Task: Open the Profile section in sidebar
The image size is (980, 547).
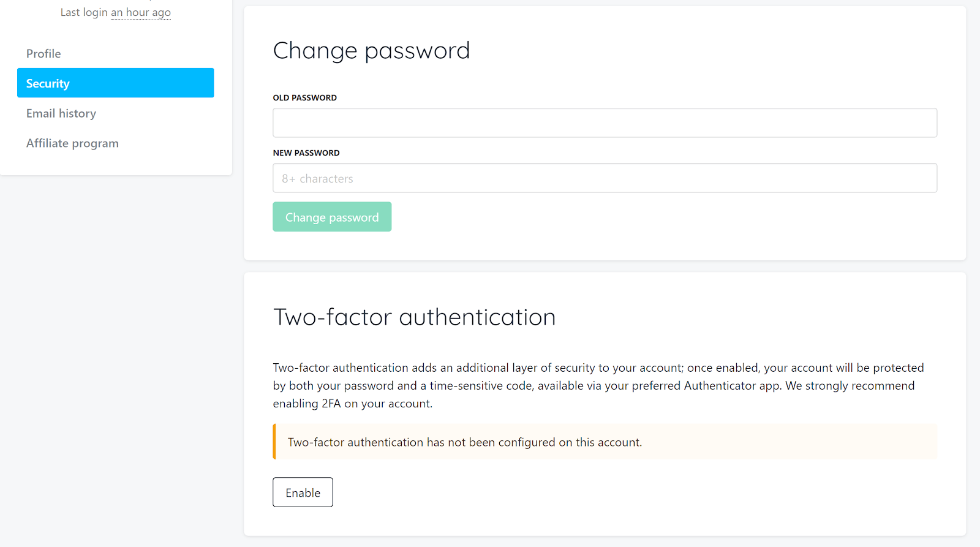Action: (43, 54)
